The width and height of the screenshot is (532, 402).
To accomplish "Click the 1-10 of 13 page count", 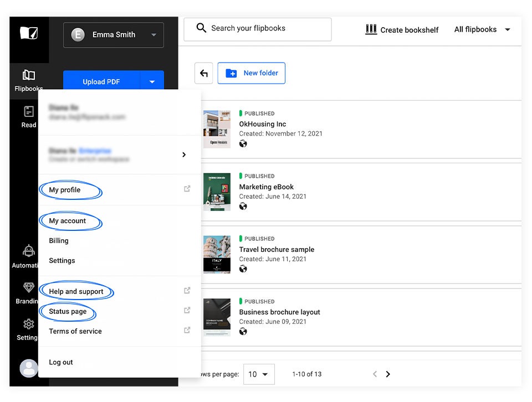I will coord(306,374).
